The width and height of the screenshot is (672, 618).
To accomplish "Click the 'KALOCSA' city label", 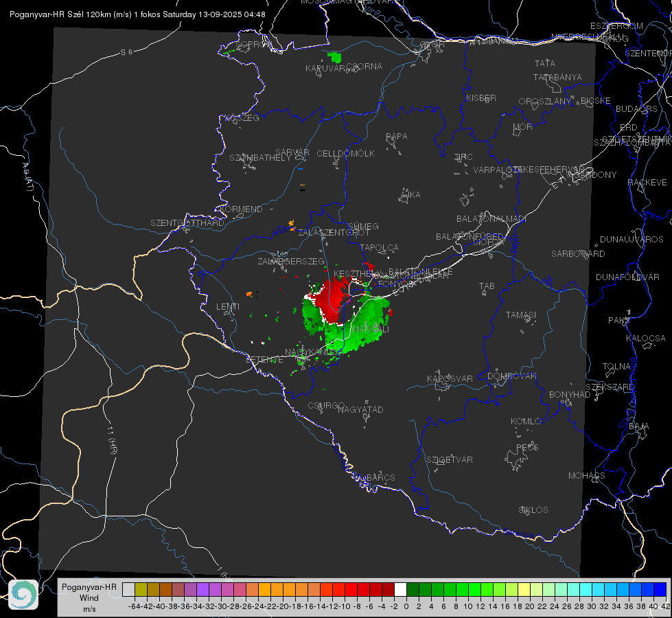I will [x=646, y=339].
